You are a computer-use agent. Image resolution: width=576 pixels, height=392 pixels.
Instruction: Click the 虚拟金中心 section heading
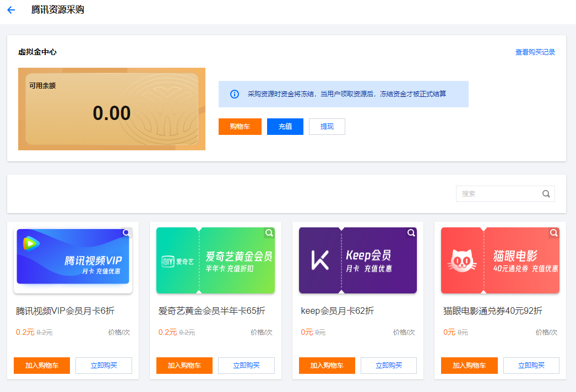37,52
